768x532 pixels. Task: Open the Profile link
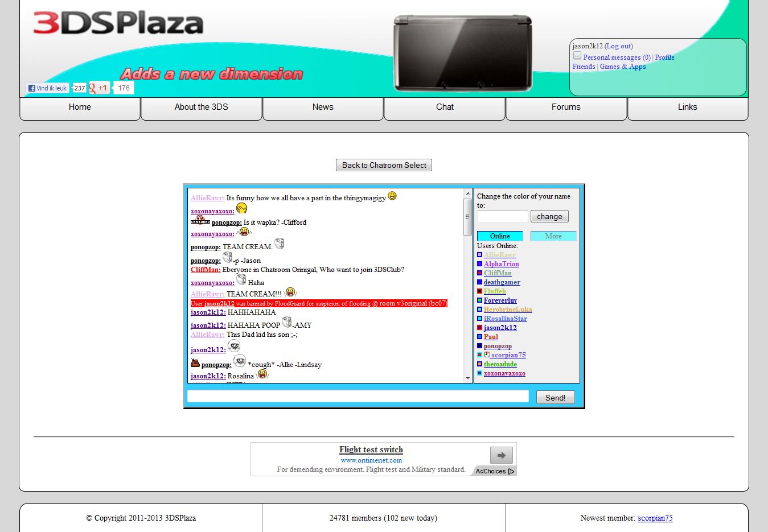[664, 57]
